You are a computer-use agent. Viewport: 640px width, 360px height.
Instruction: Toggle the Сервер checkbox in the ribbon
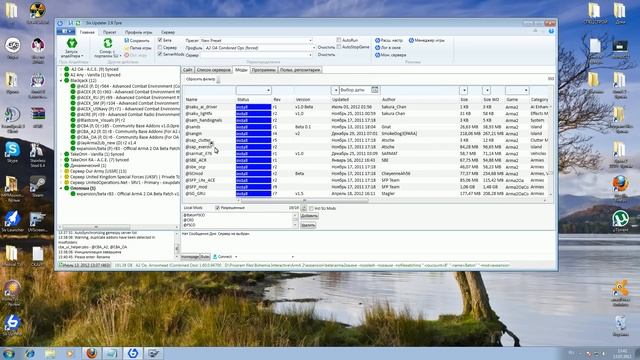(160, 47)
